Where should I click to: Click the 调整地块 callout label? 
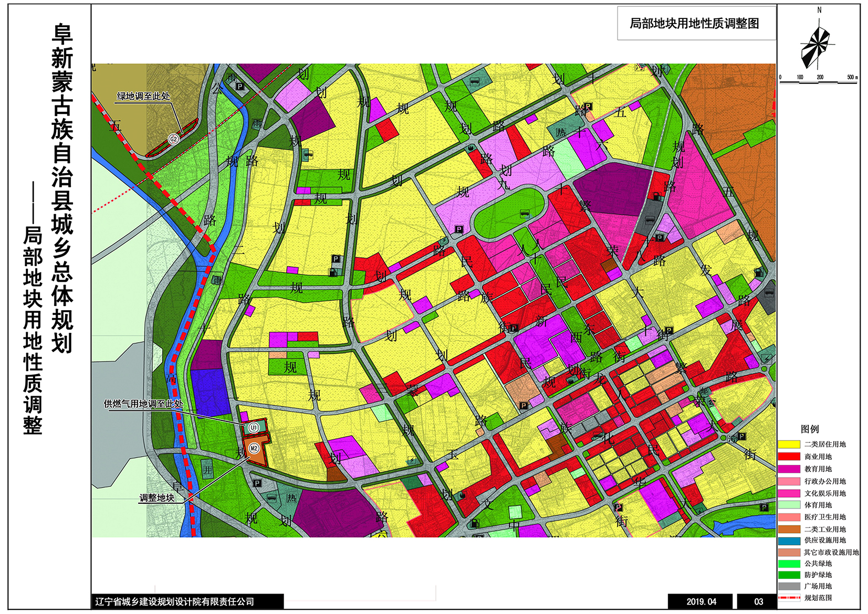(156, 497)
